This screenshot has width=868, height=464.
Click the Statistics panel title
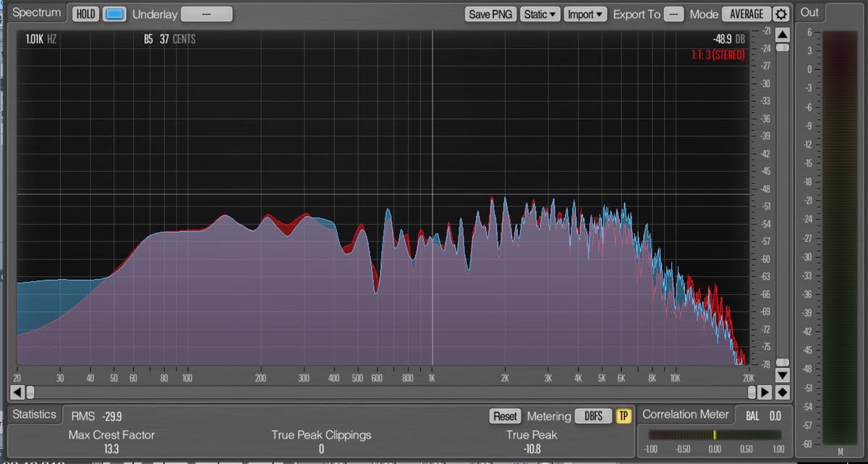click(x=34, y=414)
